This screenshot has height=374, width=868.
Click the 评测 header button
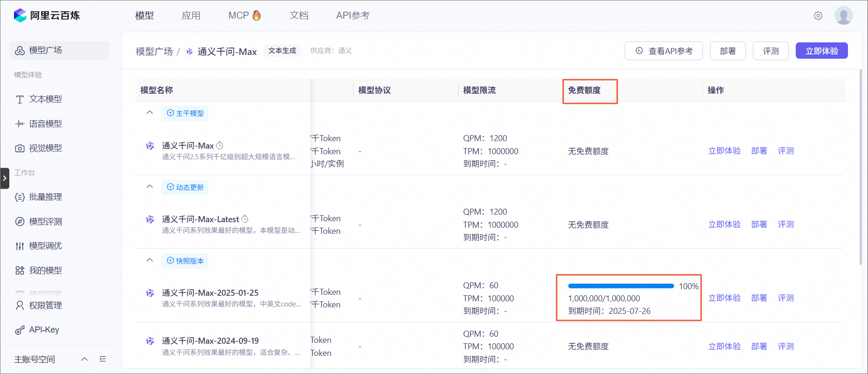pos(771,51)
